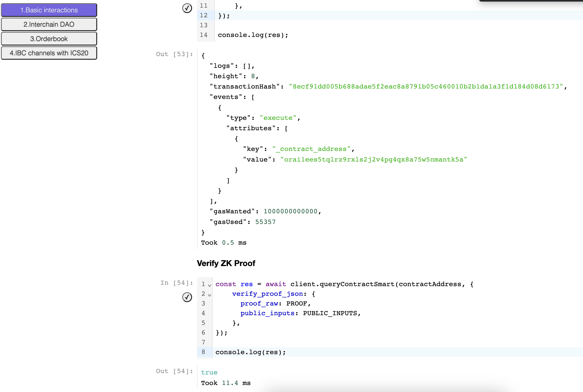This screenshot has width=583, height=392.
Task: Open the Orderbook example
Action: (49, 39)
